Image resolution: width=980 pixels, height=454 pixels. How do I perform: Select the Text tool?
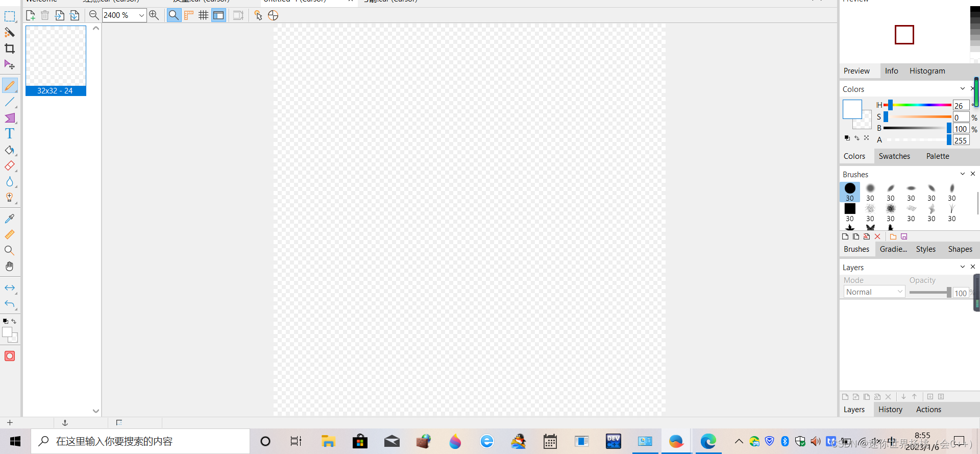pyautogui.click(x=10, y=134)
